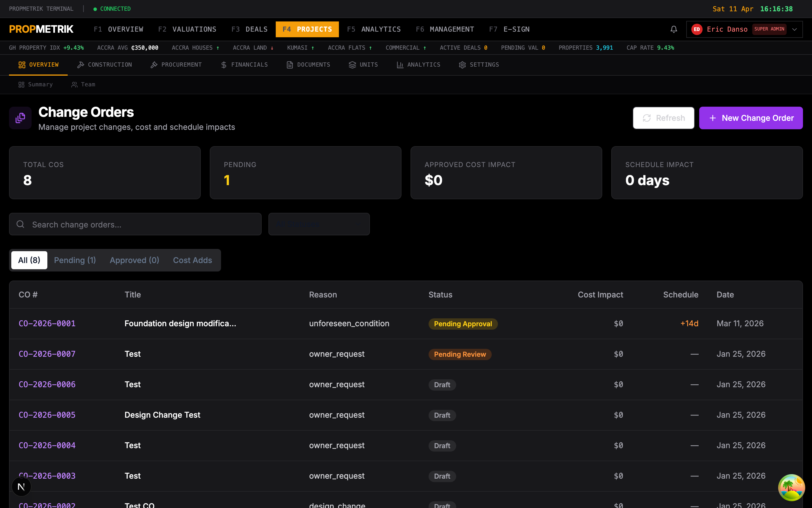Screen dimensions: 812x508
Task: Open change order CO-2026-0007
Action: coord(47,354)
